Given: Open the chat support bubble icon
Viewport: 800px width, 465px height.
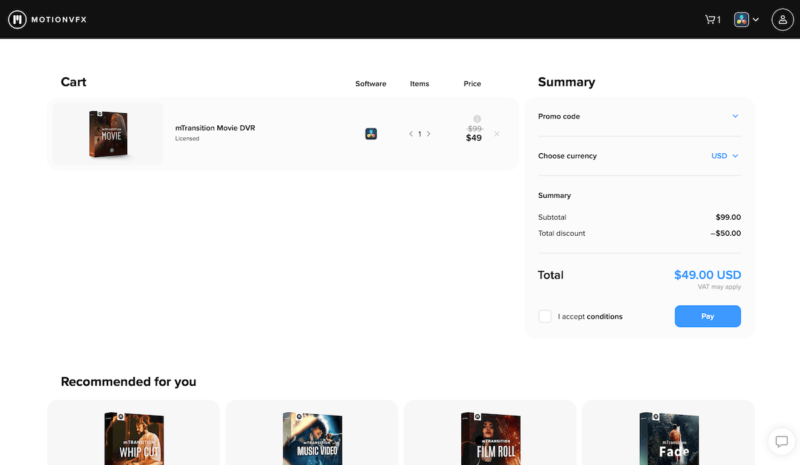Looking at the screenshot, I should (780, 441).
